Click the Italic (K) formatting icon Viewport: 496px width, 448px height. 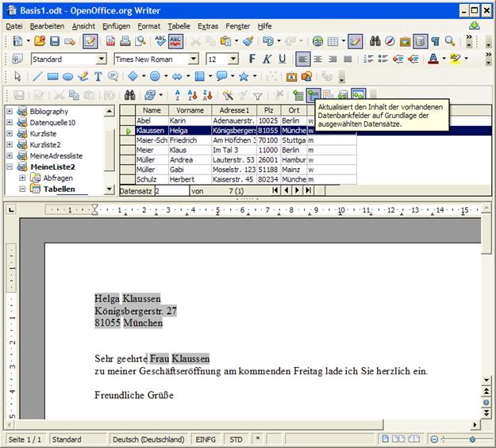pyautogui.click(x=267, y=59)
